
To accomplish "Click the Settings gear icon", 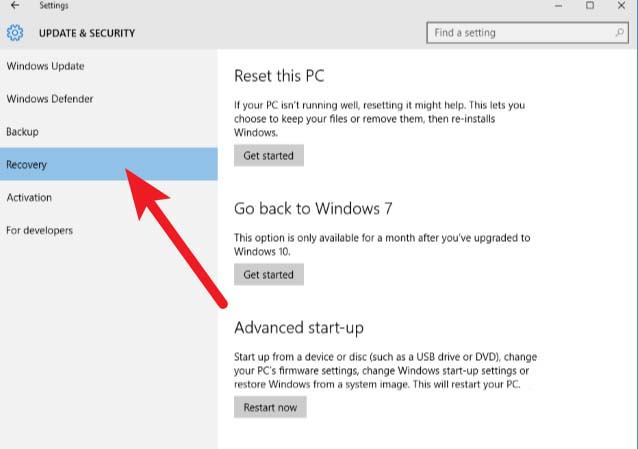I will [x=15, y=33].
